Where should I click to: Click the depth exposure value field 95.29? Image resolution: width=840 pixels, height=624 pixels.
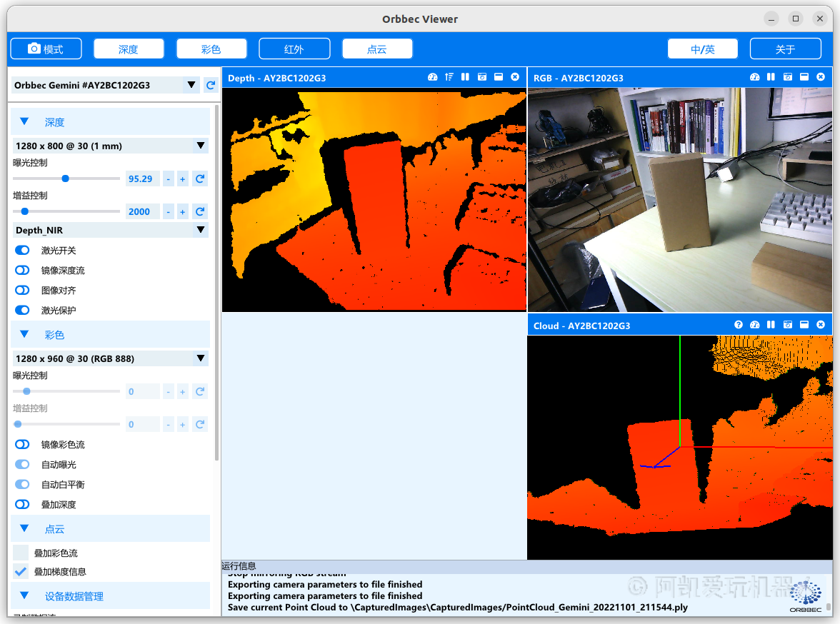[x=143, y=179]
